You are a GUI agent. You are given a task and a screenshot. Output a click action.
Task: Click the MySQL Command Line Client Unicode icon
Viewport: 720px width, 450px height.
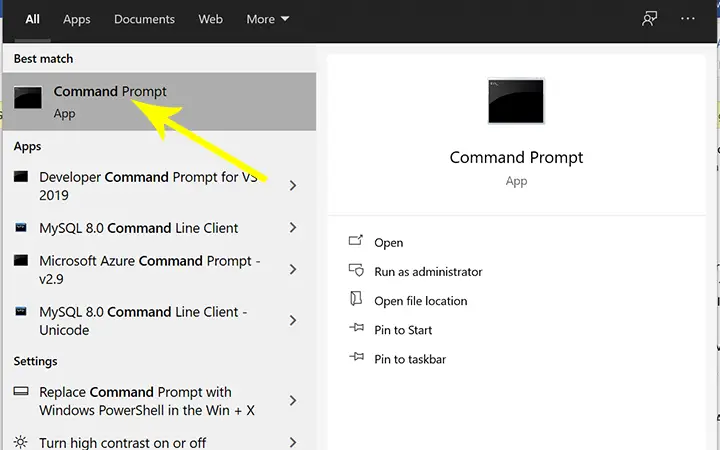(x=21, y=311)
